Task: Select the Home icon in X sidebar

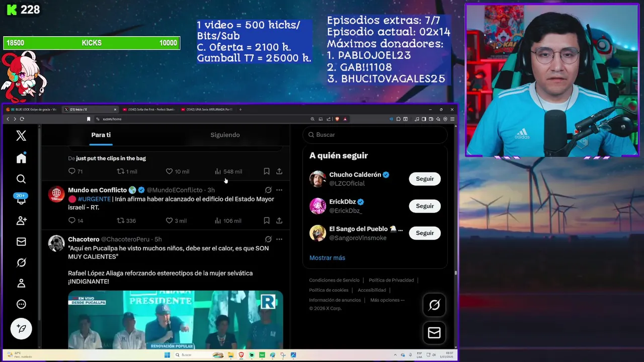Action: coord(21,158)
